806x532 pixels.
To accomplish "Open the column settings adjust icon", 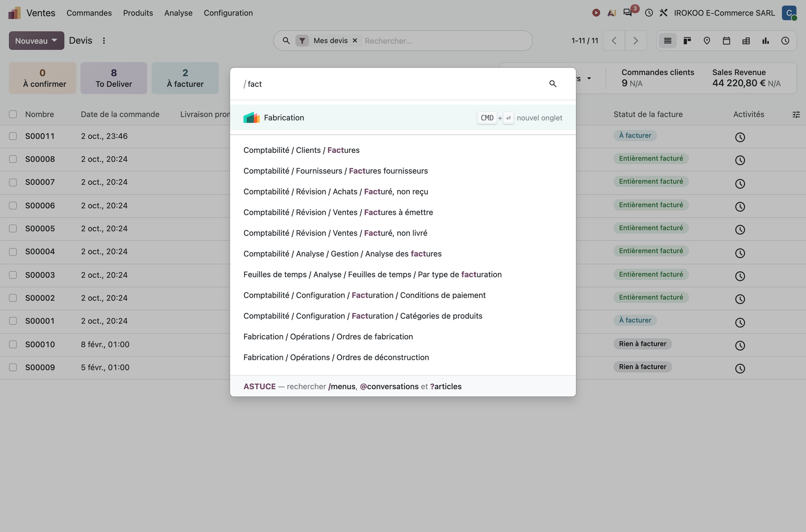I will tap(796, 114).
